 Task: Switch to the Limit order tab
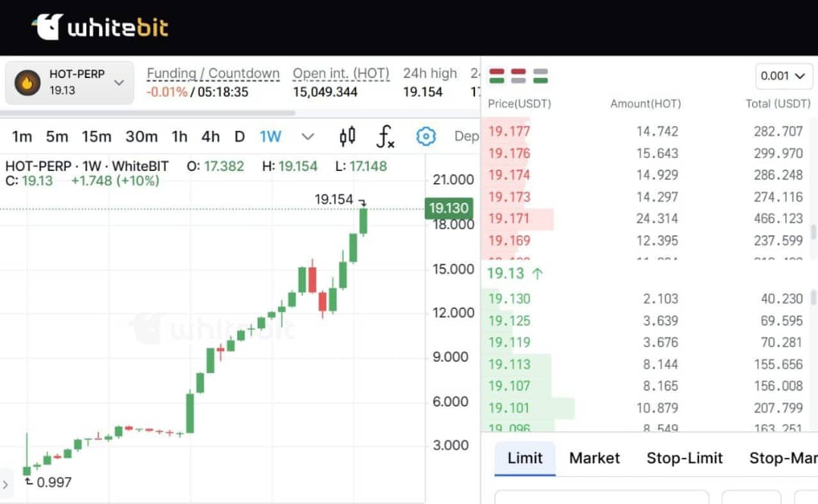[525, 458]
